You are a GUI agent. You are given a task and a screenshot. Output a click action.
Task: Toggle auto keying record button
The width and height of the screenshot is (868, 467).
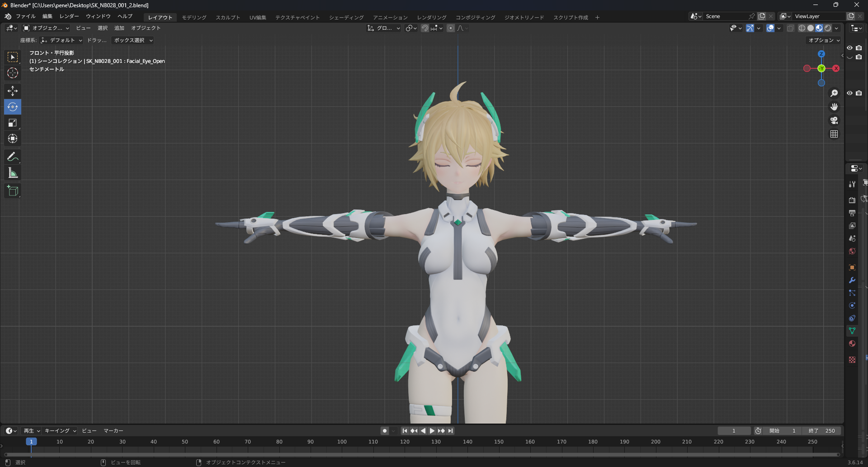tap(385, 431)
